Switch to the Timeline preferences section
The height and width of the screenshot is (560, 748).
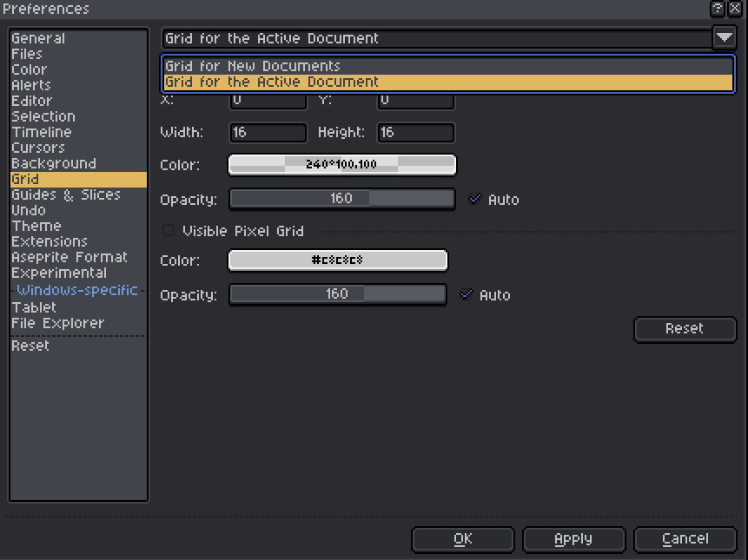point(42,132)
